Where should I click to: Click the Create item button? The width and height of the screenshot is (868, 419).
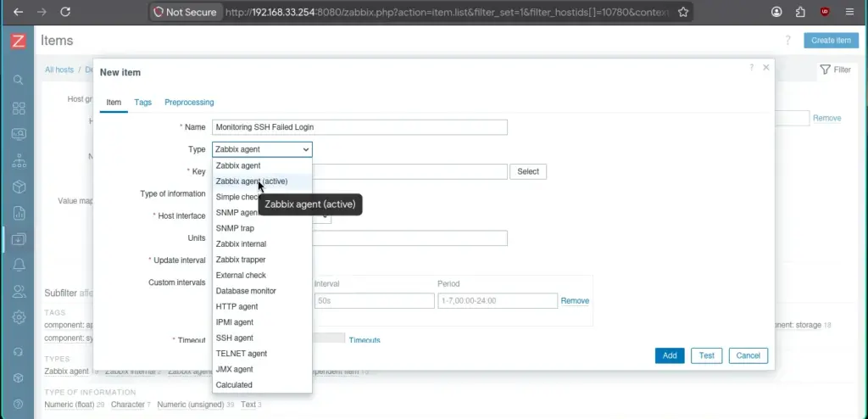(831, 41)
